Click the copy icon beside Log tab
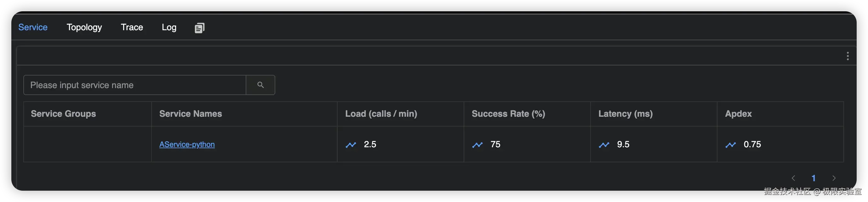The image size is (868, 202). click(199, 28)
